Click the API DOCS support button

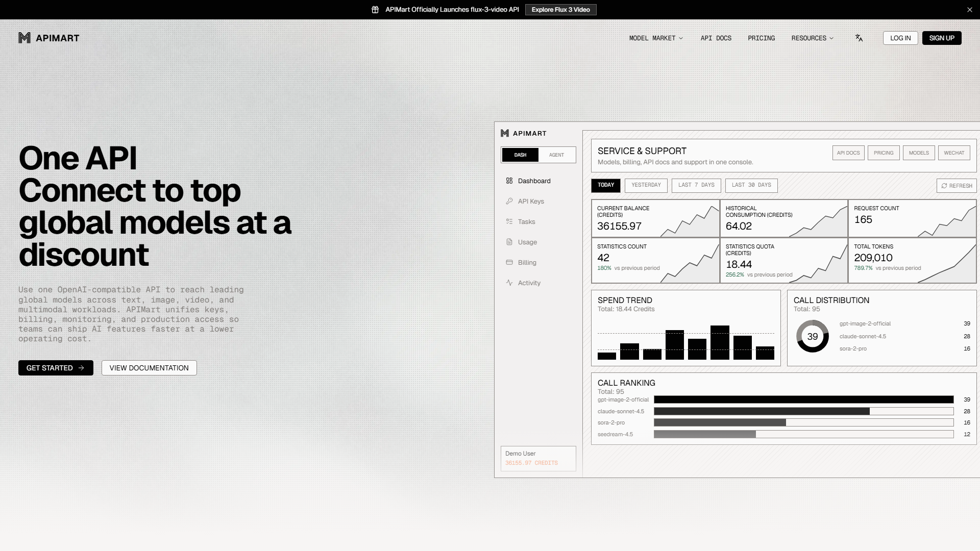click(x=848, y=153)
